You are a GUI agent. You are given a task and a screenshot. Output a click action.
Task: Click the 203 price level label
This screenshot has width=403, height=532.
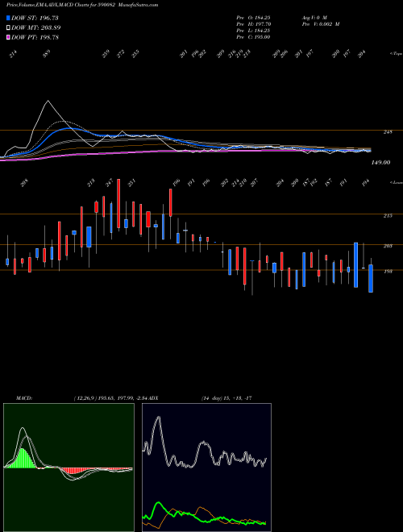tap(388, 246)
